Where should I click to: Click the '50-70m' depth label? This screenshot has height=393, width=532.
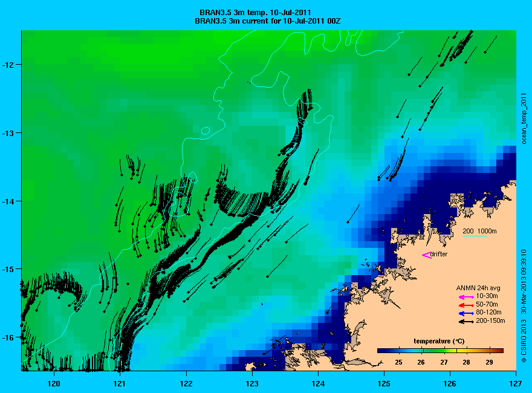(487, 304)
